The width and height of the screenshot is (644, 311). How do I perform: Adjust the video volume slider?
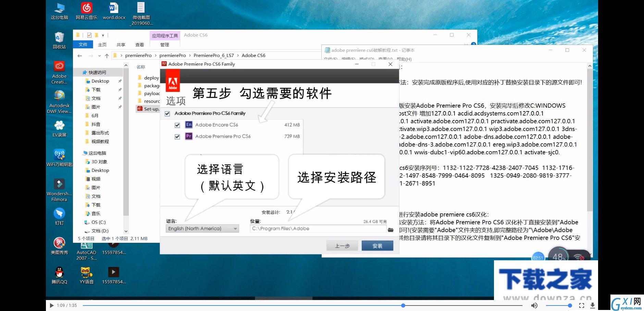click(558, 305)
